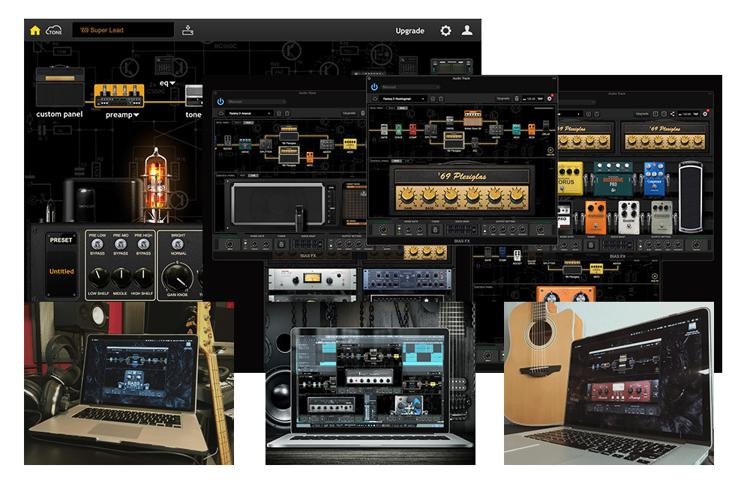This screenshot has height=486, width=750.
Task: Select the splitter block in left BIAS FX chain
Action: pyautogui.click(x=266, y=144)
